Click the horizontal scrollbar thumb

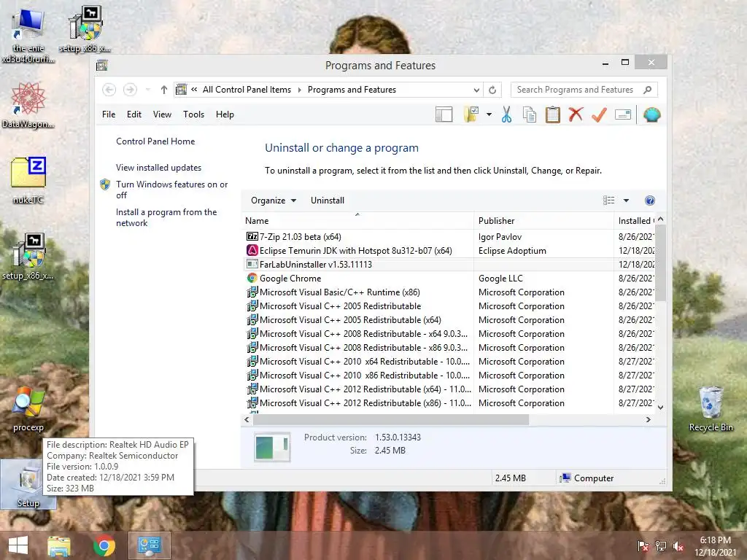click(391, 419)
